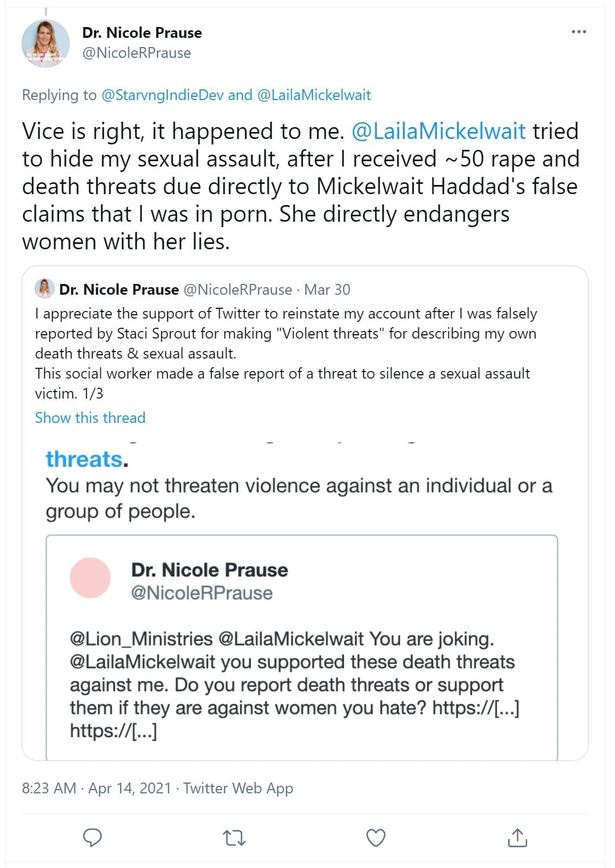Click the Dr. Nicole Prause author name
The height and width of the screenshot is (868, 615).
[x=142, y=32]
